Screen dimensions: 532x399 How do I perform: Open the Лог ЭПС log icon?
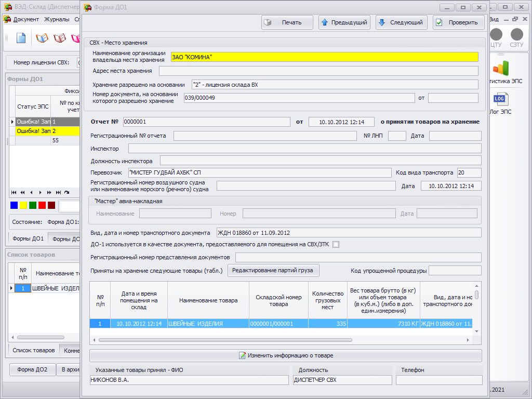(x=499, y=99)
